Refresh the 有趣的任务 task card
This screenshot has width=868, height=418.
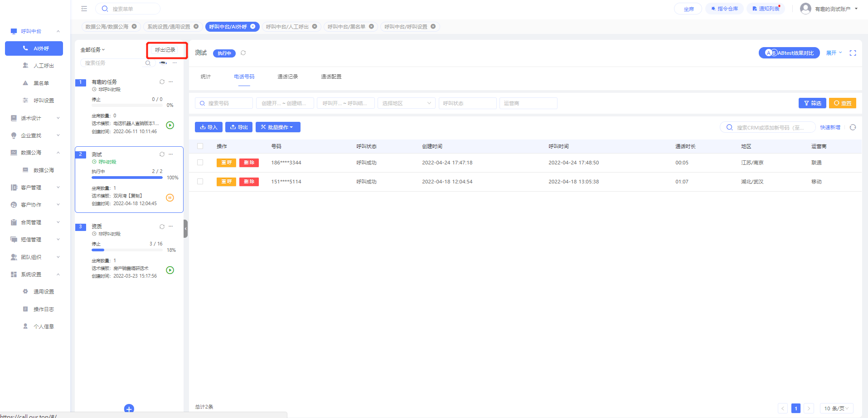pyautogui.click(x=162, y=82)
